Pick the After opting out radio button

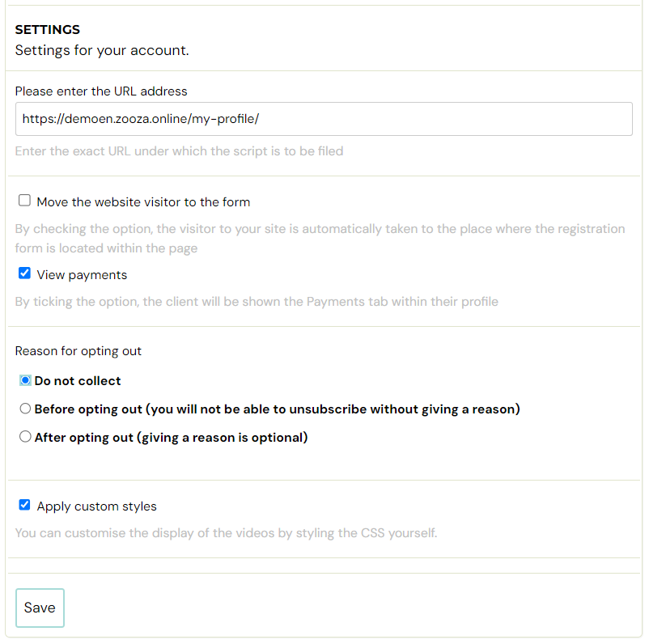coord(25,437)
